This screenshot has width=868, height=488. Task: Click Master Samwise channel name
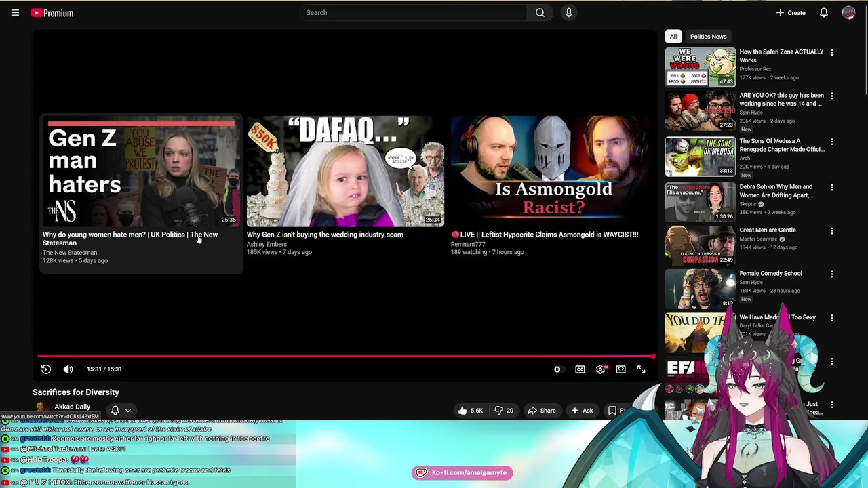[x=757, y=239]
